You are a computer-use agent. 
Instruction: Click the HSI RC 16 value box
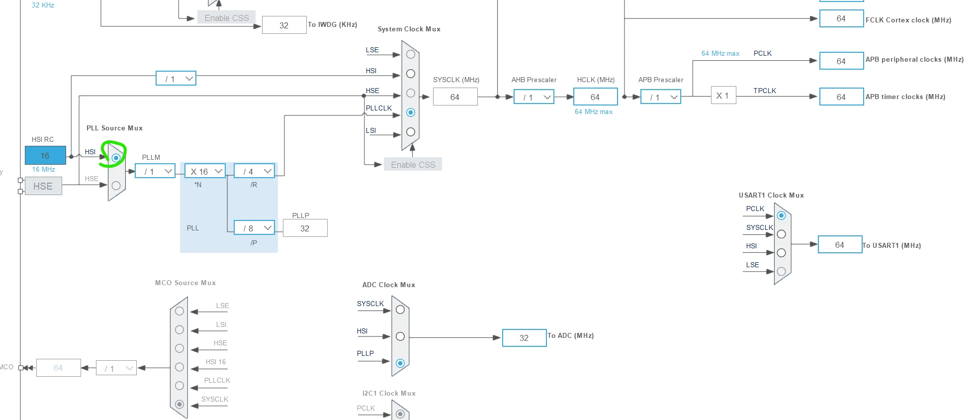[45, 156]
